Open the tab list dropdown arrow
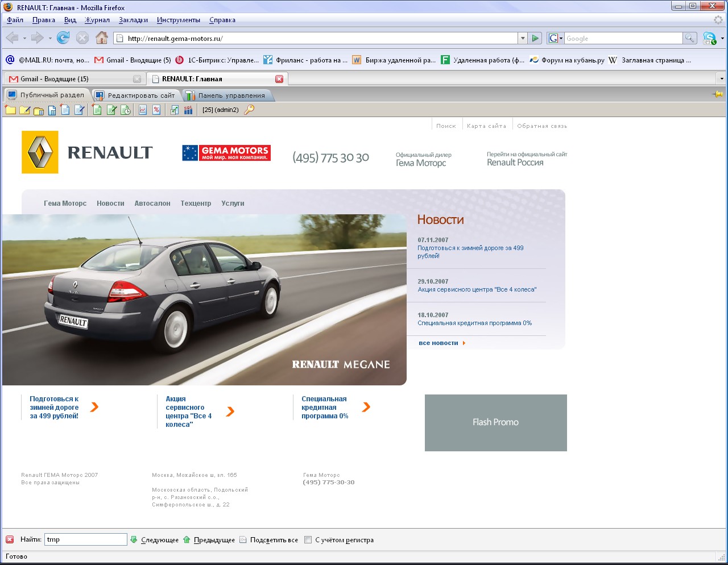Viewport: 728px width, 565px height. click(x=722, y=79)
